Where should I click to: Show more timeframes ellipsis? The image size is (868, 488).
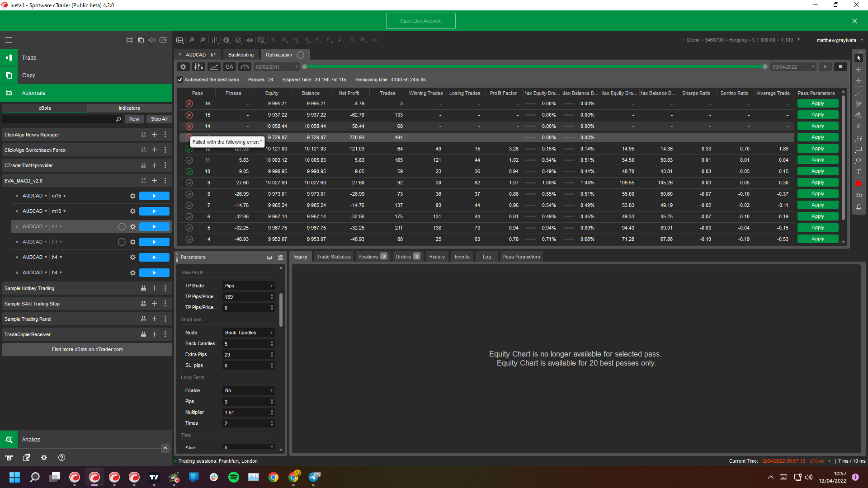click(375, 40)
